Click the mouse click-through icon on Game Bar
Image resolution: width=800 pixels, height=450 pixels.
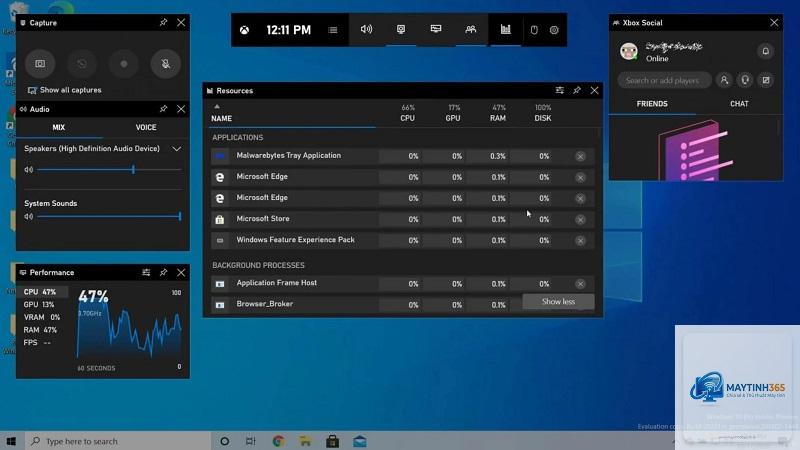point(534,30)
